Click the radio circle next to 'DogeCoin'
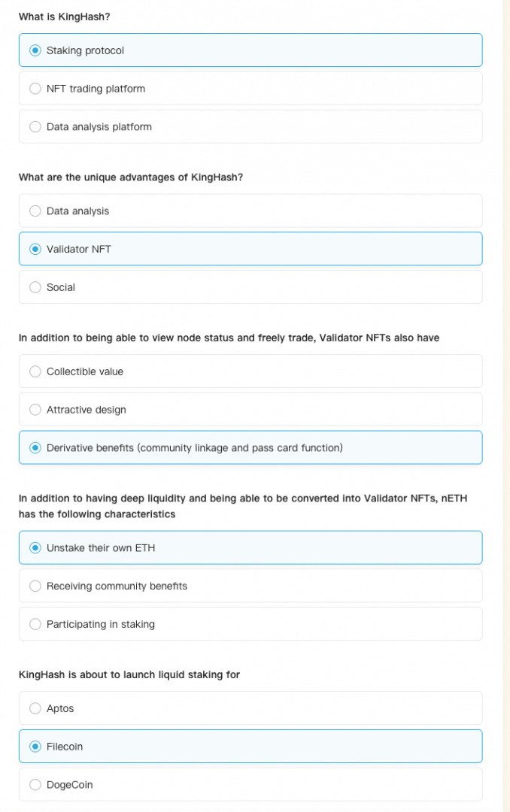The height and width of the screenshot is (812, 510). coord(35,785)
